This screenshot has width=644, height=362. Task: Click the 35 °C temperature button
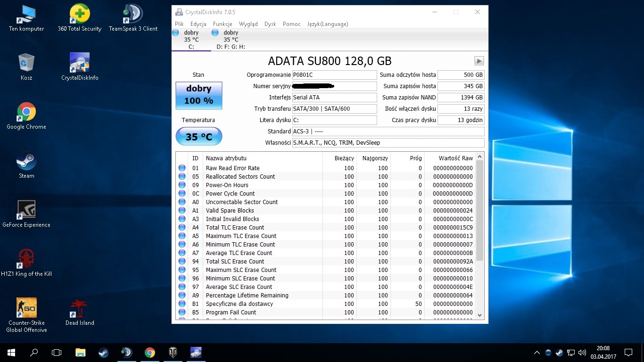pos(198,137)
